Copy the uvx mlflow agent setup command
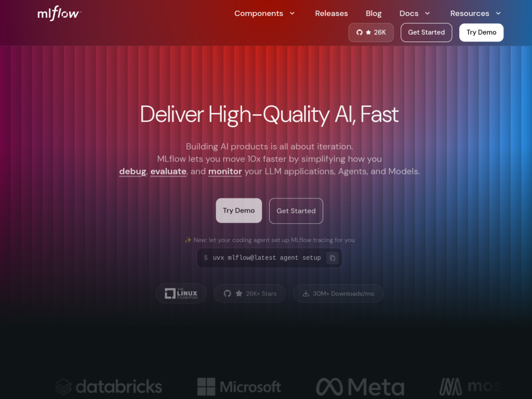 (332, 258)
